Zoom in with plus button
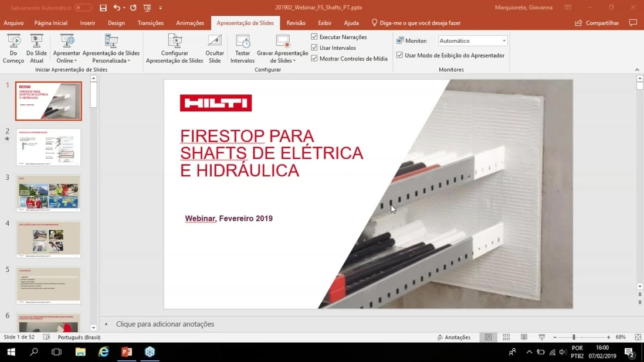Viewport: 644px width, 362px height. click(609, 337)
